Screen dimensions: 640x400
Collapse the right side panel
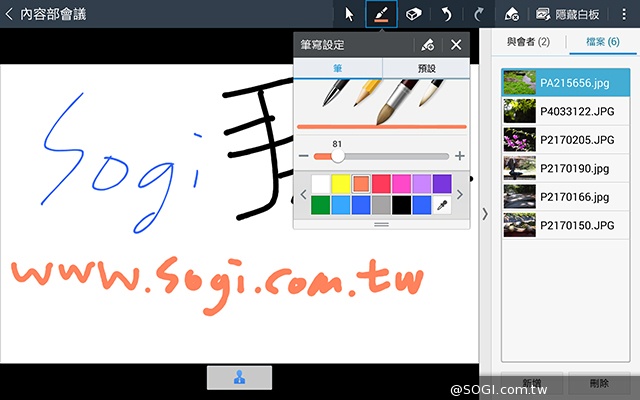pos(485,213)
